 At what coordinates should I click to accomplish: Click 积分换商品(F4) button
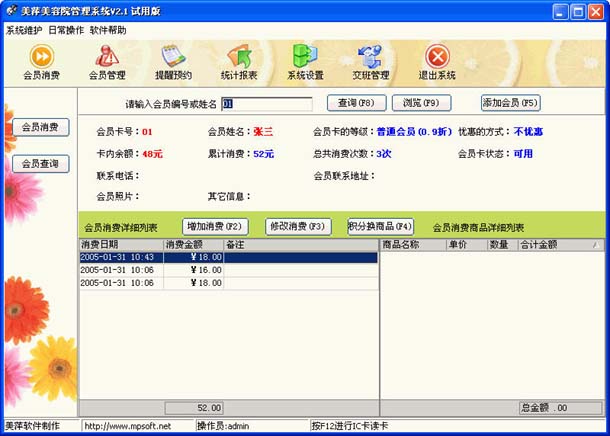(380, 227)
